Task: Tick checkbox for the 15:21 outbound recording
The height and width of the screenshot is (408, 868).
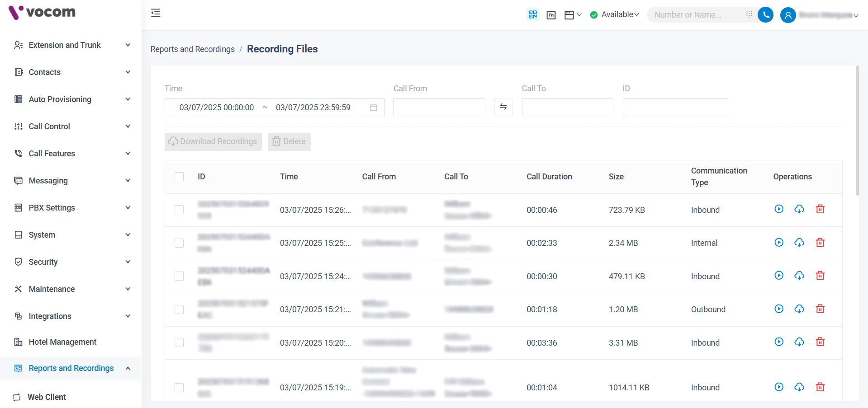Action: pyautogui.click(x=179, y=310)
